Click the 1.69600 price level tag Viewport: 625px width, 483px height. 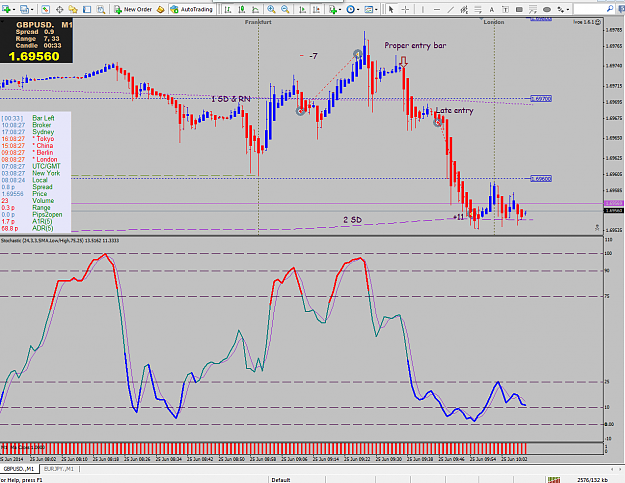pos(541,179)
